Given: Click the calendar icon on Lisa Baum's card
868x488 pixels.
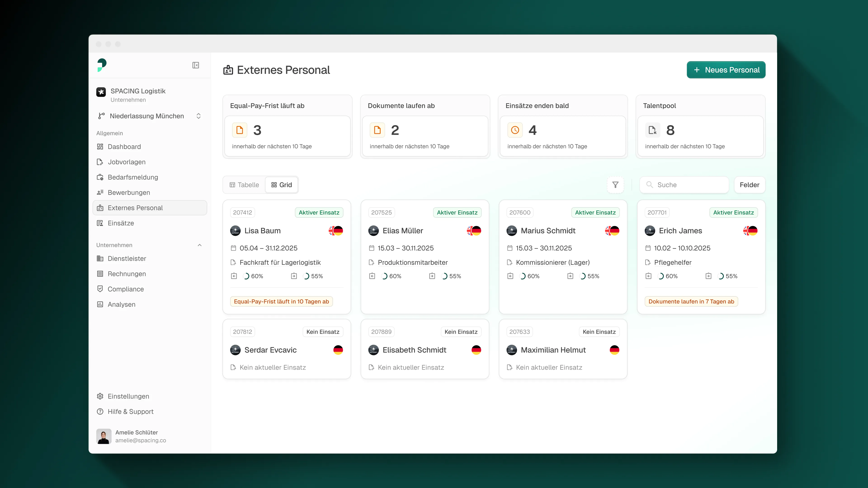Looking at the screenshot, I should (x=233, y=248).
